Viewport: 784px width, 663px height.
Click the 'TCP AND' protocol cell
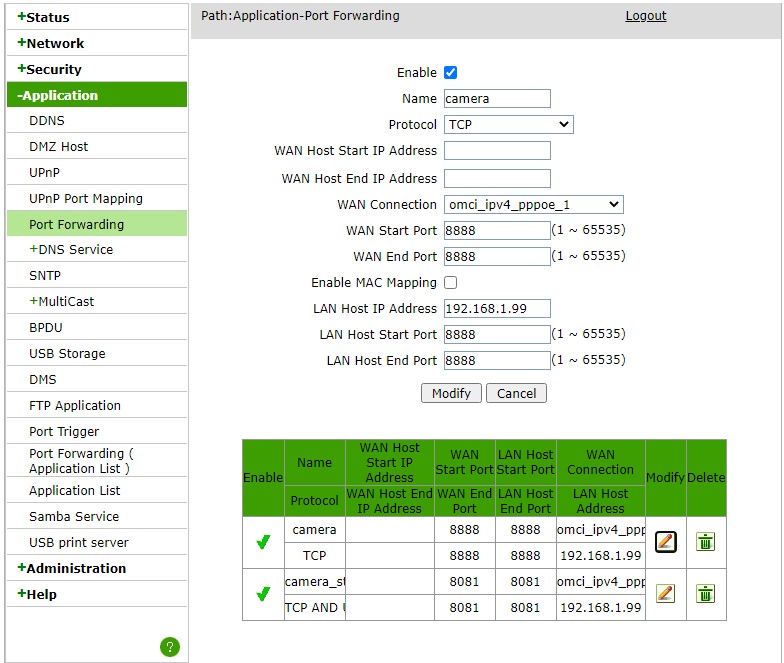click(314, 608)
